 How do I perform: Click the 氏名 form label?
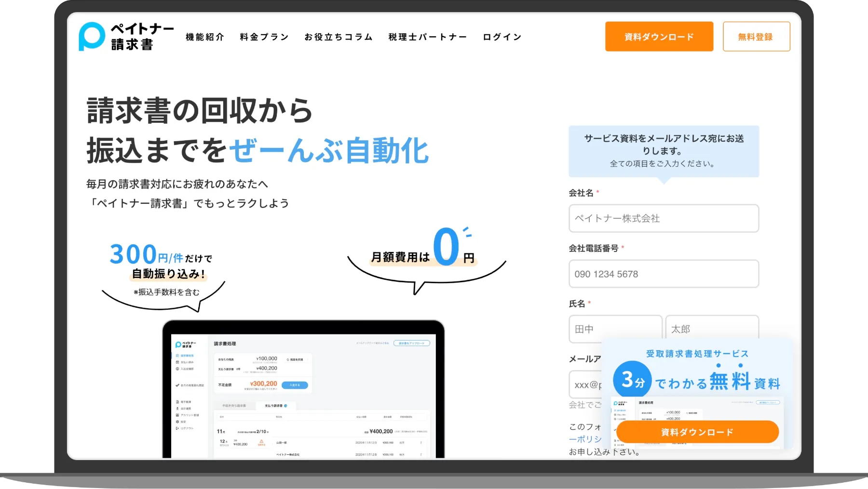tap(577, 304)
